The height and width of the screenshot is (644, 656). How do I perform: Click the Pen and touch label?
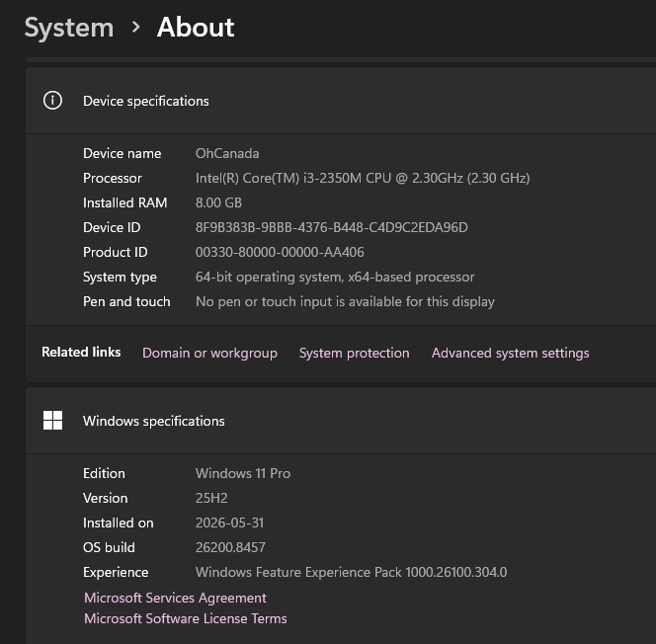pos(126,301)
